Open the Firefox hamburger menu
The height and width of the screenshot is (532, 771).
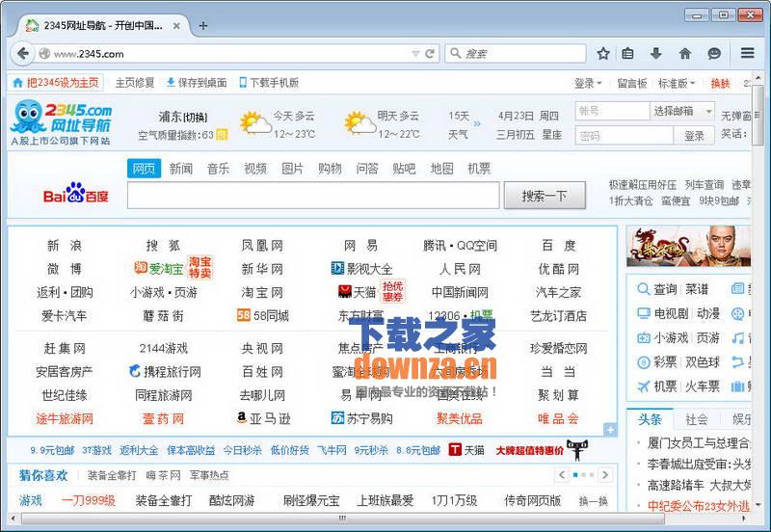[x=748, y=53]
